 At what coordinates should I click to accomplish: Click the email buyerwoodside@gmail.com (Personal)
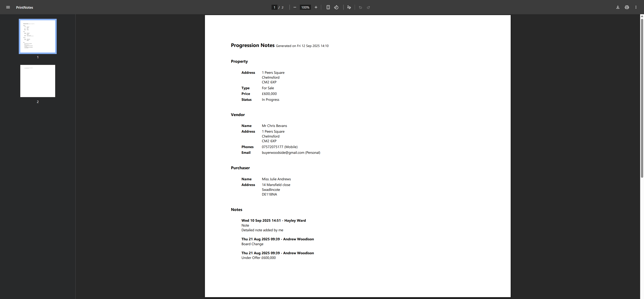click(291, 152)
